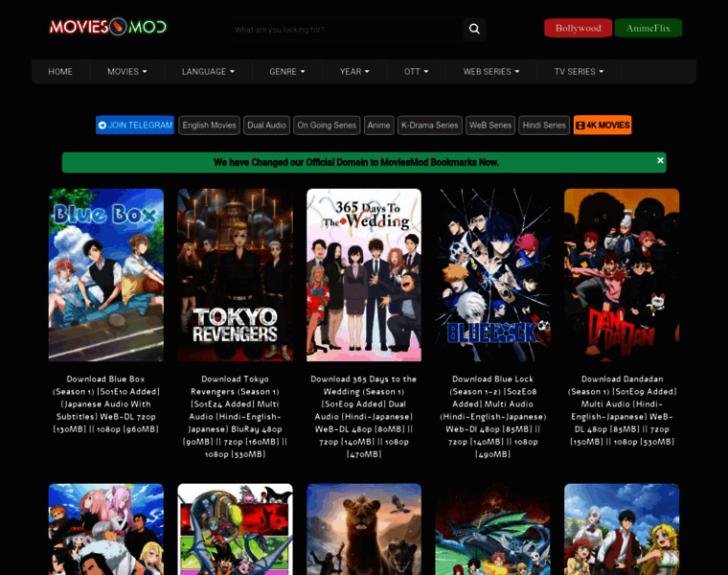Open the Blue Lock poster thumbnail

point(493,275)
